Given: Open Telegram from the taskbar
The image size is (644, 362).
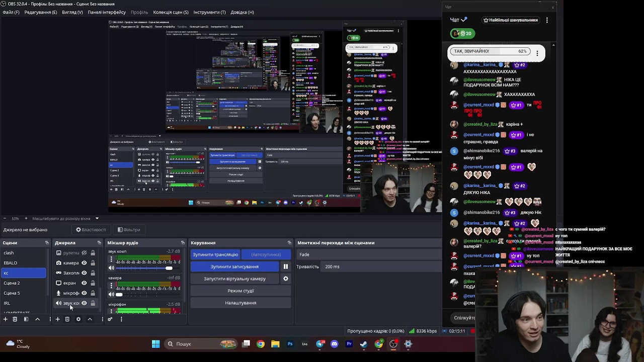Looking at the screenshot, I should point(320,344).
